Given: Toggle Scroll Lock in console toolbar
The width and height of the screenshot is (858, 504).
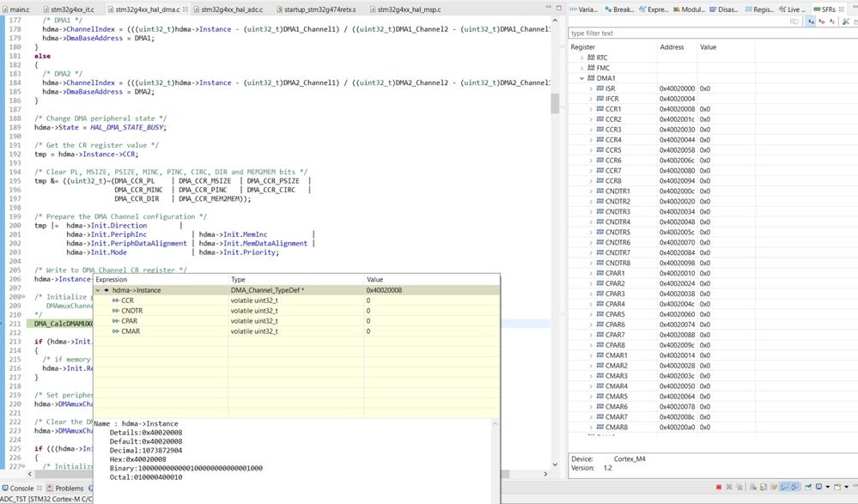Looking at the screenshot, I should point(764,487).
